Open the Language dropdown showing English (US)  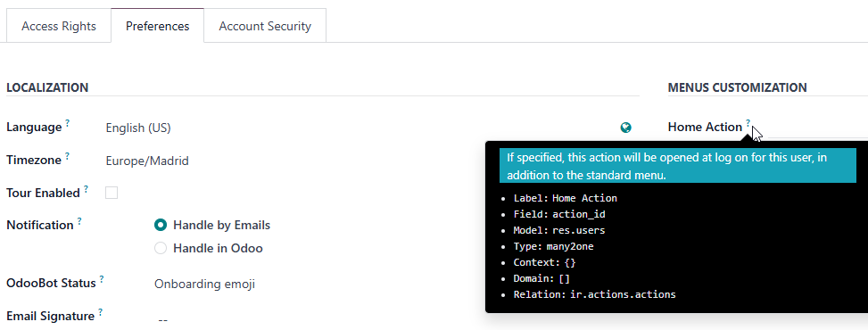pos(360,128)
